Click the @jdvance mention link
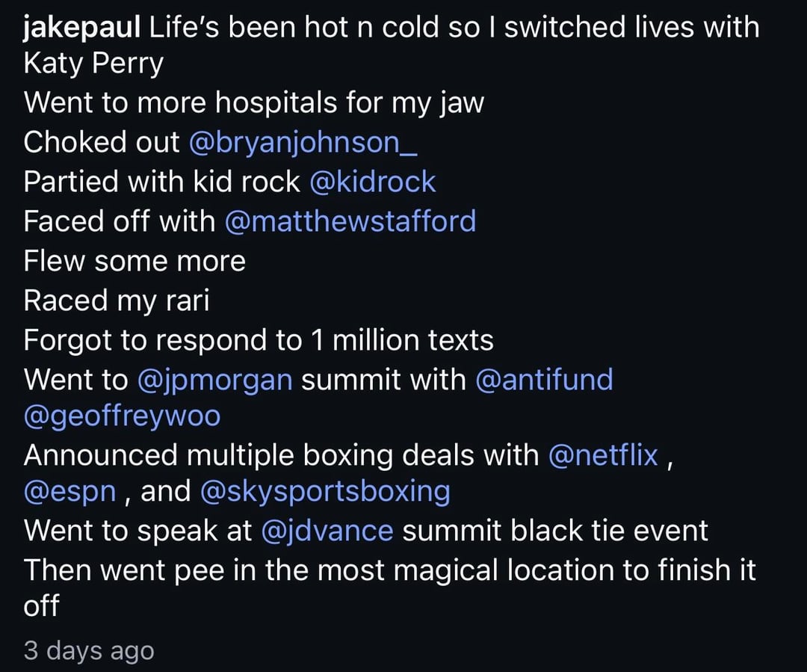807x672 pixels. tap(327, 531)
